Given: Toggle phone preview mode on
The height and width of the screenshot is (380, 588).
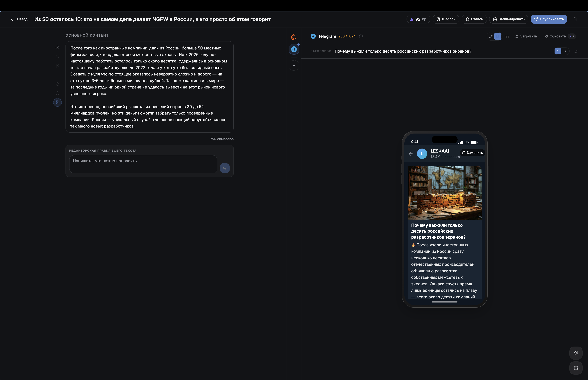Looking at the screenshot, I should tap(498, 36).
